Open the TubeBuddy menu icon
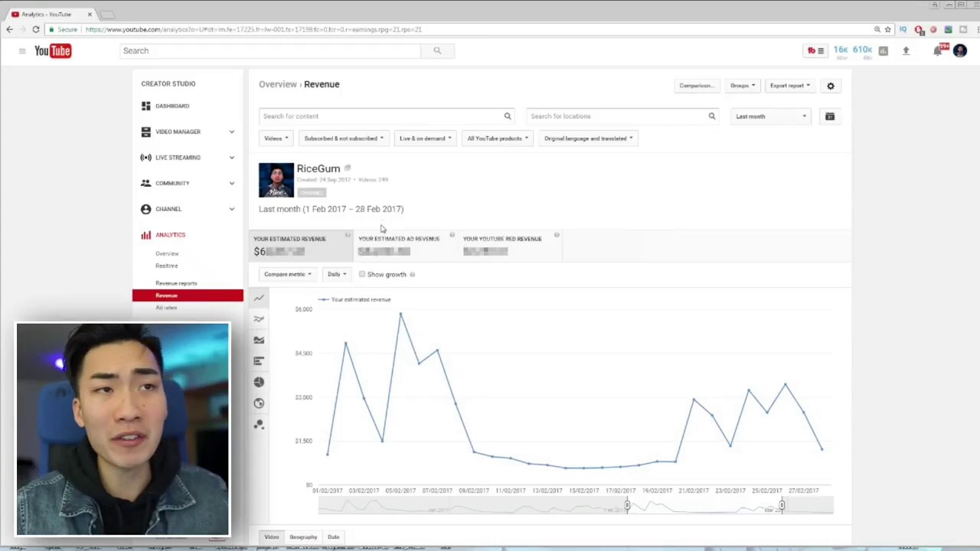The height and width of the screenshot is (551, 980). (816, 51)
